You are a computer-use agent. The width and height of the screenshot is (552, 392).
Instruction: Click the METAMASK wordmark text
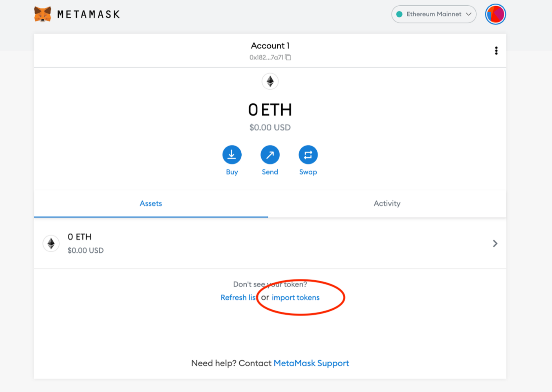click(x=88, y=15)
